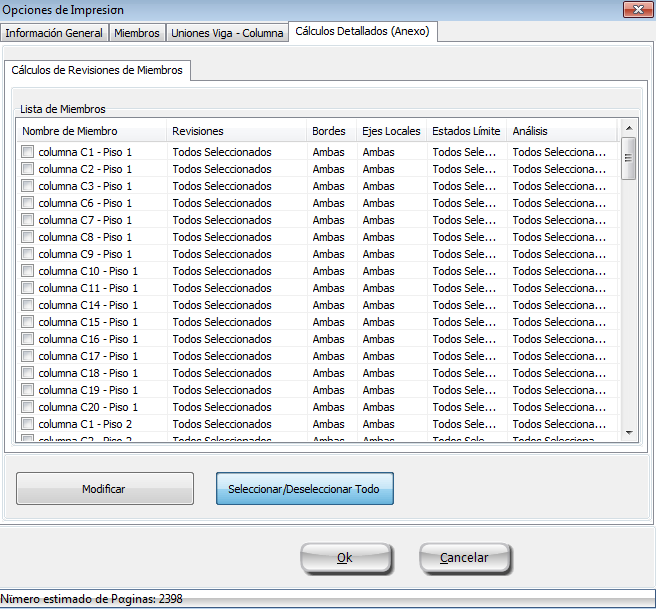Click the Estados Límite column header
Viewport: 656px width, 609px height.
(x=466, y=131)
